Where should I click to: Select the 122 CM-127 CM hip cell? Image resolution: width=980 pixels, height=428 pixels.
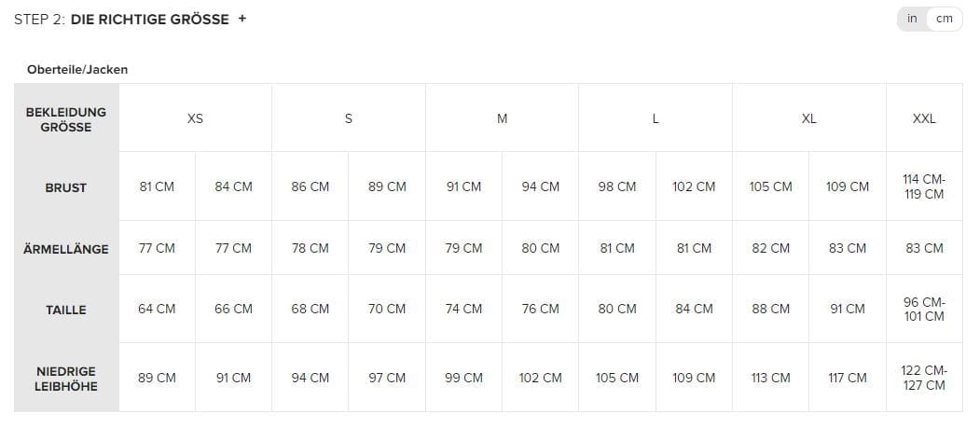924,378
